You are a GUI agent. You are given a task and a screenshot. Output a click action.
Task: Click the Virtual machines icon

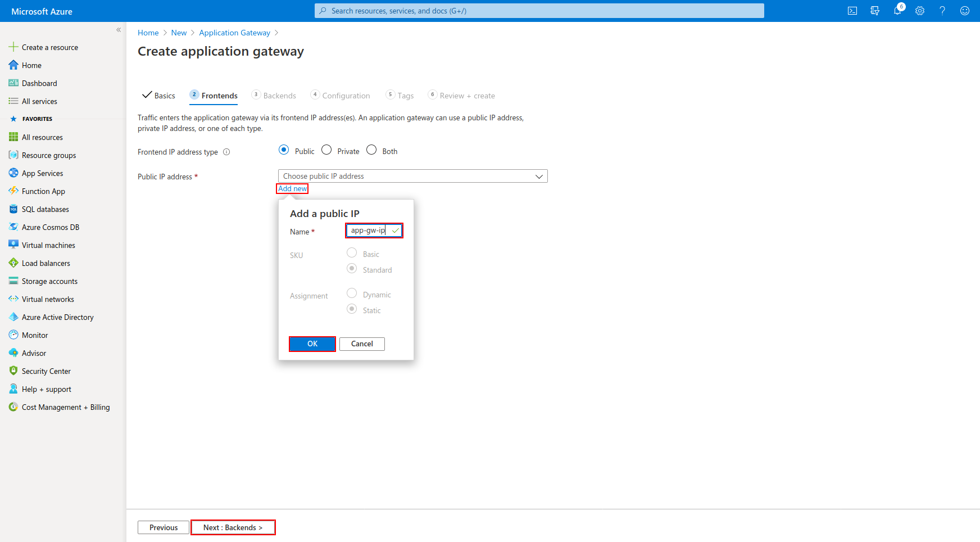click(x=13, y=245)
